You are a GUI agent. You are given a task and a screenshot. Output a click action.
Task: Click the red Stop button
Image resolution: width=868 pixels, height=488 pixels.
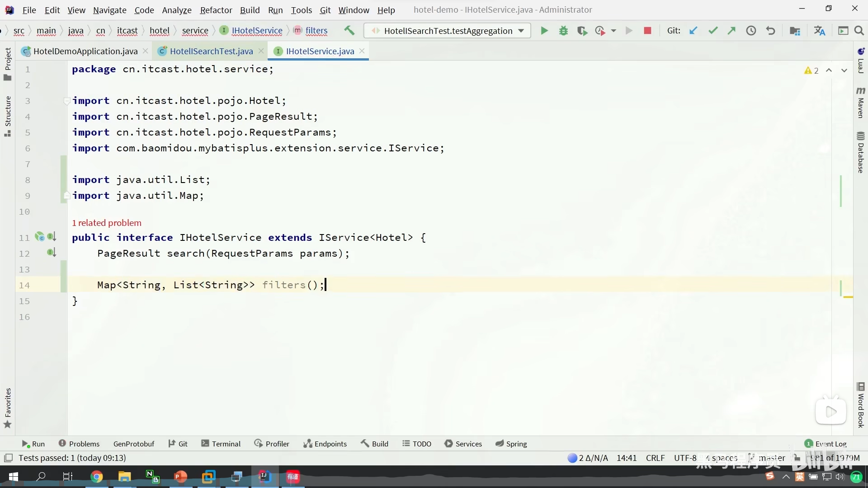coord(647,31)
